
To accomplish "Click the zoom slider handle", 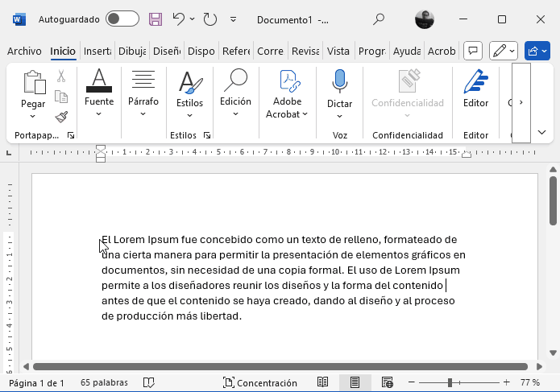I will 449,382.
